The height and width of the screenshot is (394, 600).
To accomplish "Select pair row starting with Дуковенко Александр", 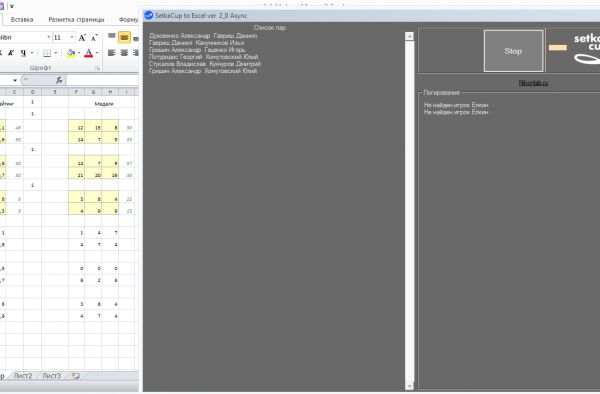I will [x=203, y=36].
